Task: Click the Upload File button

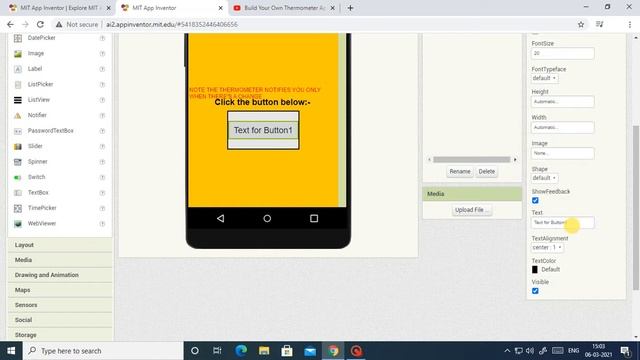Action: tap(471, 210)
